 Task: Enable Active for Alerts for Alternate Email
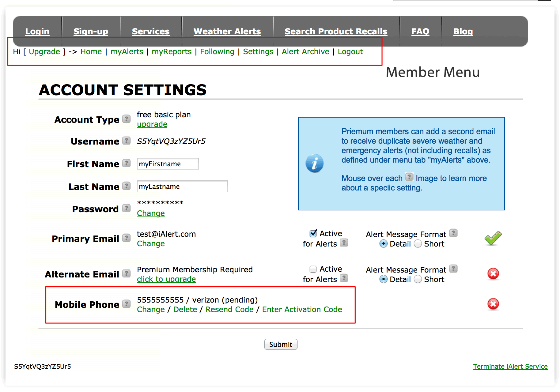tap(313, 269)
